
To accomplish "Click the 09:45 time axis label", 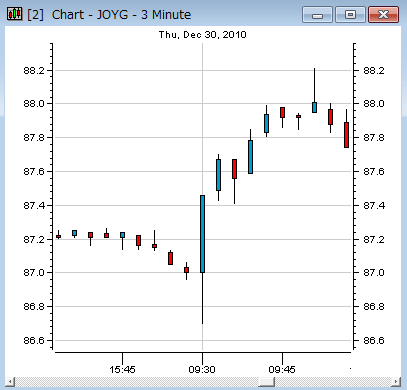I will (282, 369).
